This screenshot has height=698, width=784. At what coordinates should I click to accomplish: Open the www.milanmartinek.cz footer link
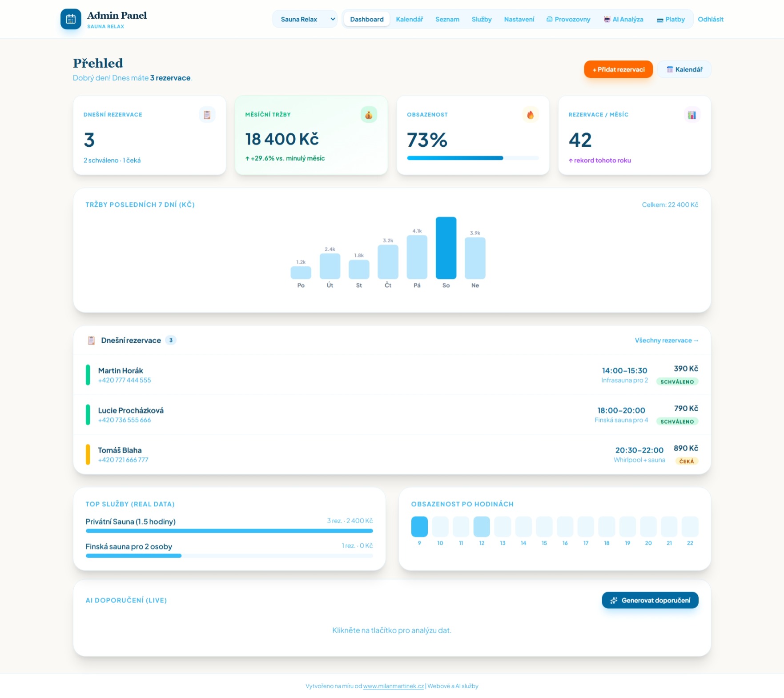393,686
